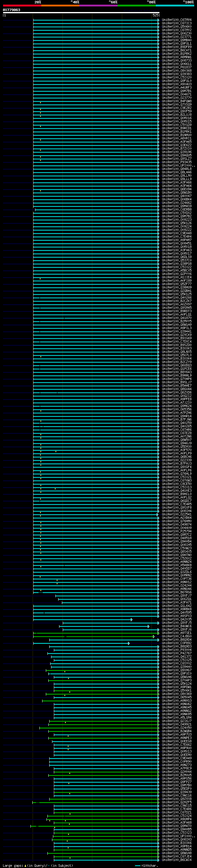The width and height of the screenshot is (197, 868).
Task: Click the =100char scale legend bar
Action: pos(138,866)
